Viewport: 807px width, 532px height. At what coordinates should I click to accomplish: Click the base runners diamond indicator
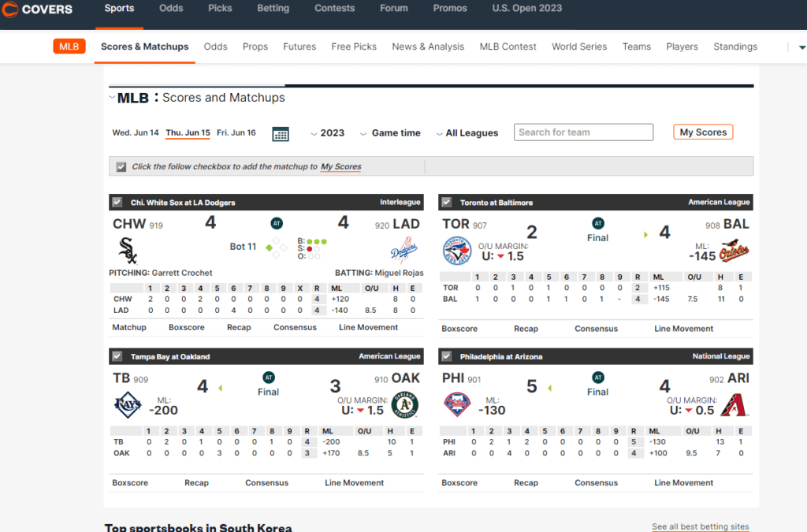[276, 247]
